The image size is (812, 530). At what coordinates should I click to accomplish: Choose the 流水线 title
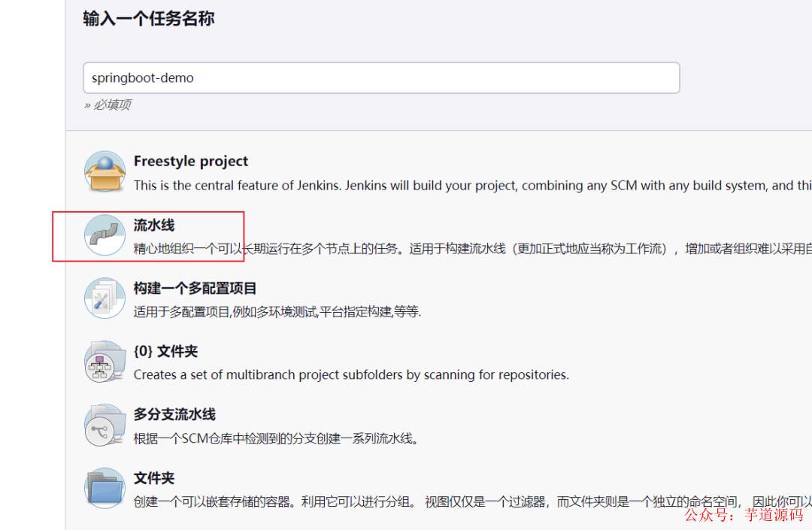pyautogui.click(x=154, y=225)
